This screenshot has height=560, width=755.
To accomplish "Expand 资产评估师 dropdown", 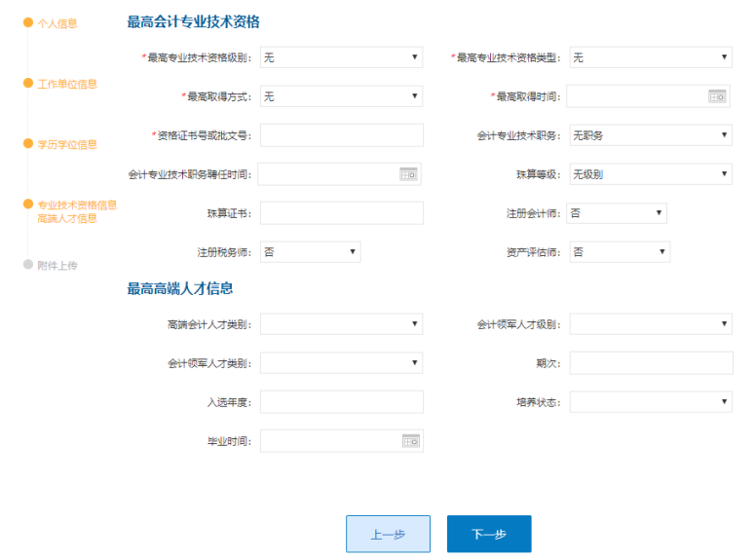I will [x=620, y=252].
